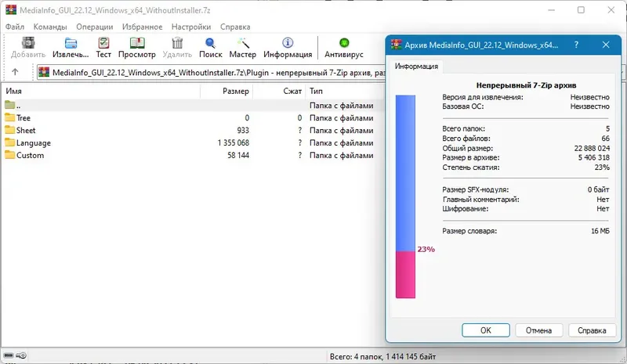This screenshot has width=627, height=364.
Task: Click heading 'Непрерывный 7-Zip архив'
Action: pos(526,85)
